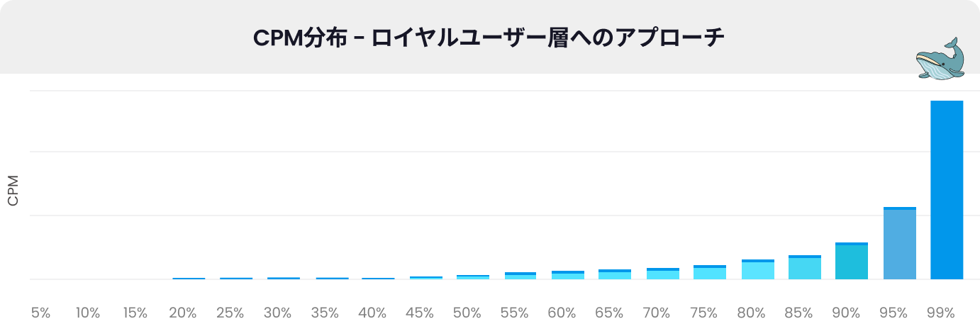Click the 50% x-axis label
Screen dimensions: 980x336
point(467,313)
